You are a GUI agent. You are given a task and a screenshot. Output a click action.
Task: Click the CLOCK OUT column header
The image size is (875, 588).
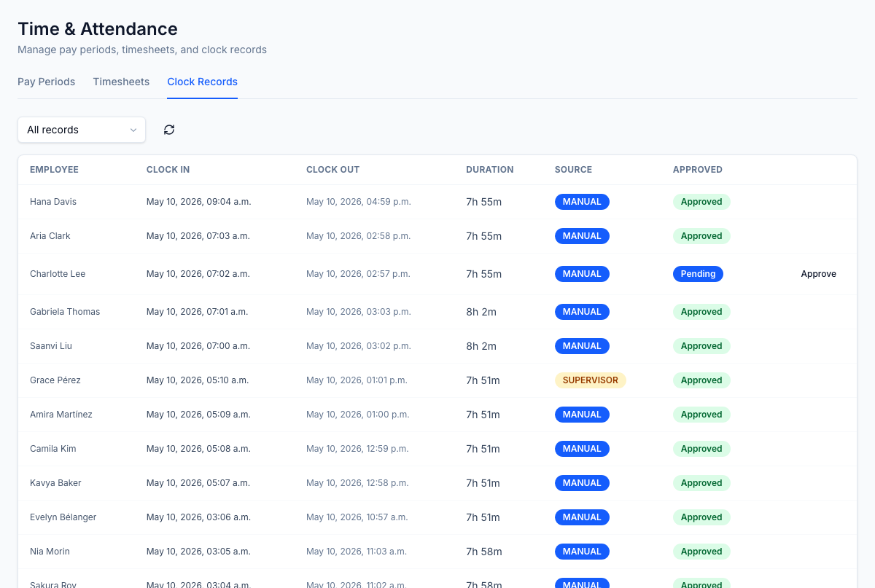click(x=332, y=170)
